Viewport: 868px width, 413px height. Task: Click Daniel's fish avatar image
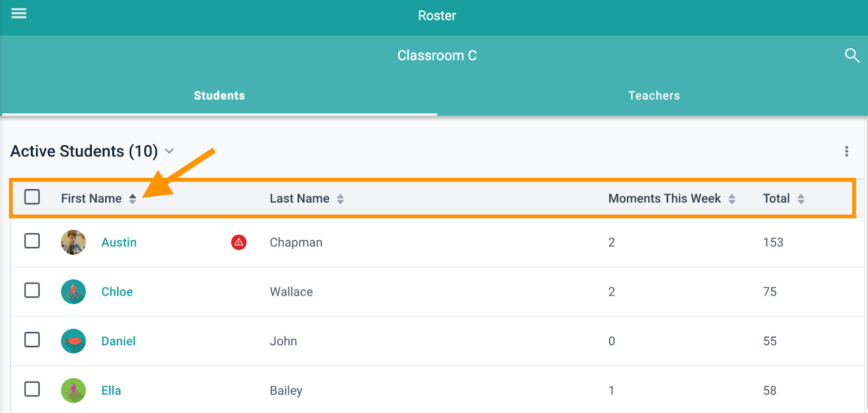coord(73,341)
